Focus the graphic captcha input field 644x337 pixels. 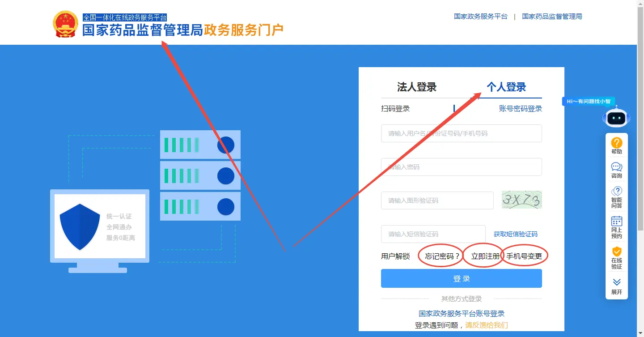click(437, 200)
